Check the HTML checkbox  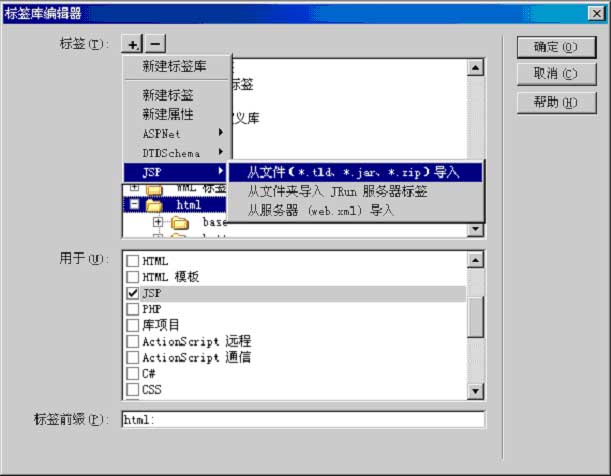pyautogui.click(x=133, y=261)
